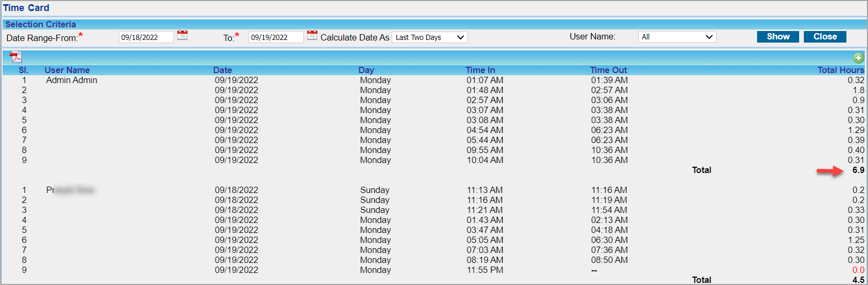Viewport: 868px width, 285px height.
Task: Click the Time In column header
Action: coord(480,70)
